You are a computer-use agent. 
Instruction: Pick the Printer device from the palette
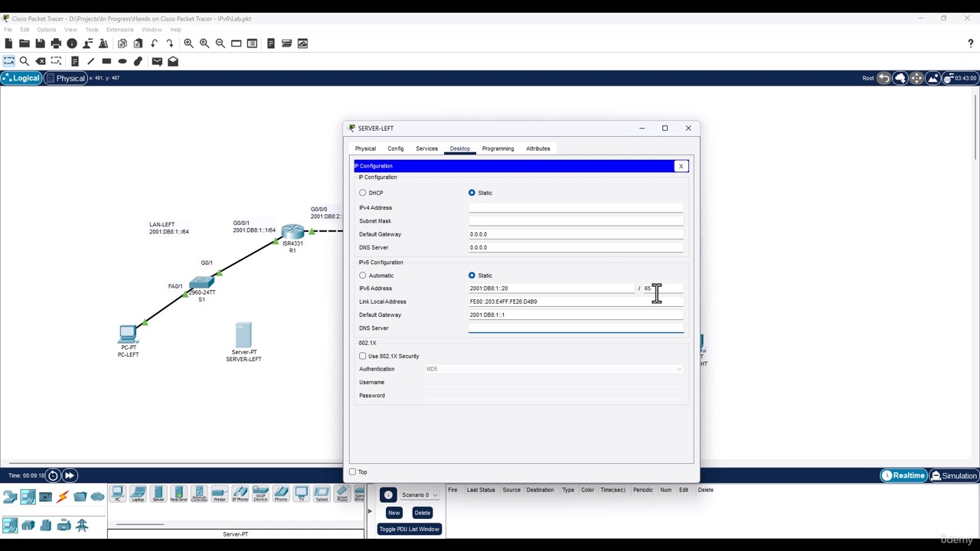(x=219, y=494)
